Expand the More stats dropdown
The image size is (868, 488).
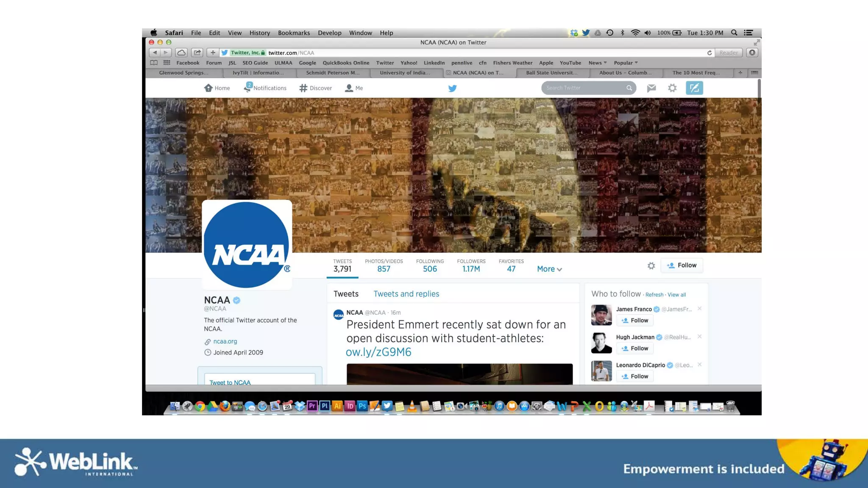point(549,269)
